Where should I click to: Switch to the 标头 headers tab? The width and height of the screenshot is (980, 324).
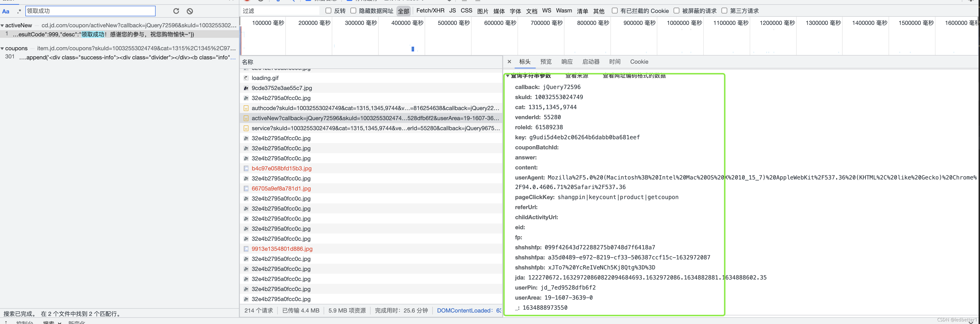(525, 61)
